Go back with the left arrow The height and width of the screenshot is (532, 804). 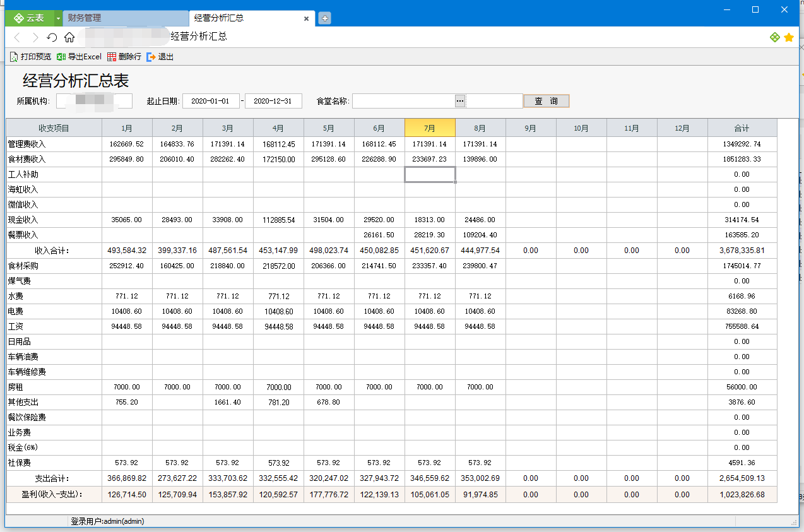[18, 37]
